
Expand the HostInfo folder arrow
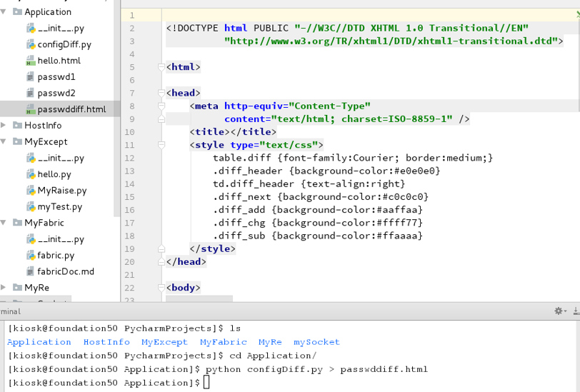pos(4,125)
